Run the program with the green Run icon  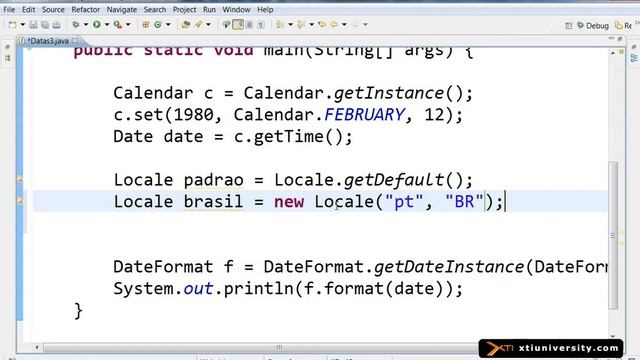click(x=97, y=25)
